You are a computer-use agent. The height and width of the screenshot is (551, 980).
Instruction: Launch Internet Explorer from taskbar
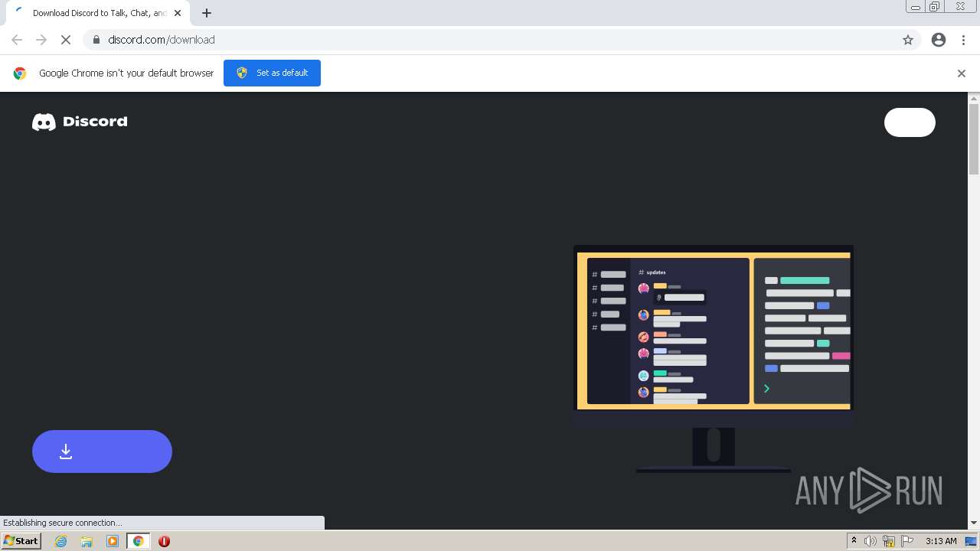click(x=61, y=541)
